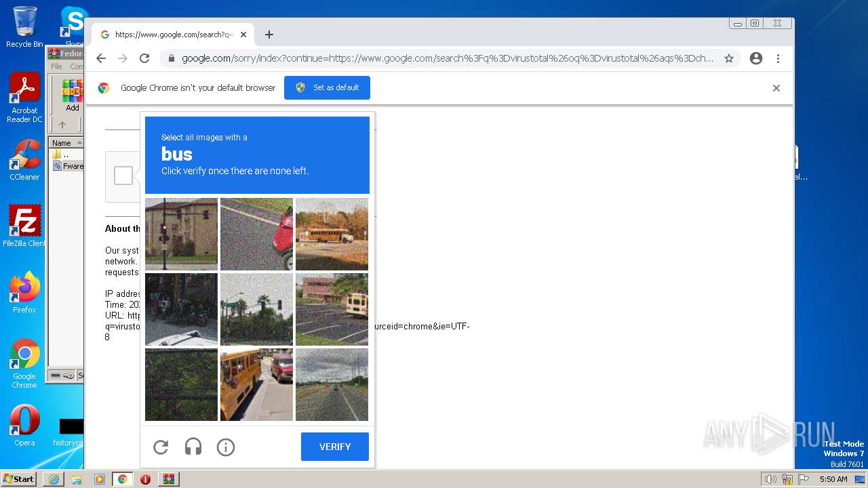This screenshot has width=868, height=488.
Task: Open the media player taskbar icon
Action: 100,479
